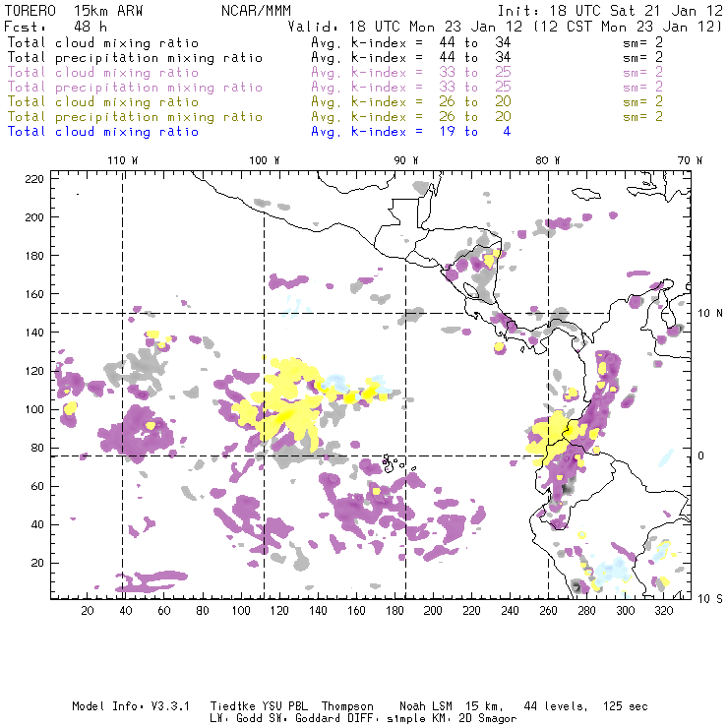The image size is (728, 728).
Task: Click the '10 S' latitude label
Action: click(x=710, y=599)
